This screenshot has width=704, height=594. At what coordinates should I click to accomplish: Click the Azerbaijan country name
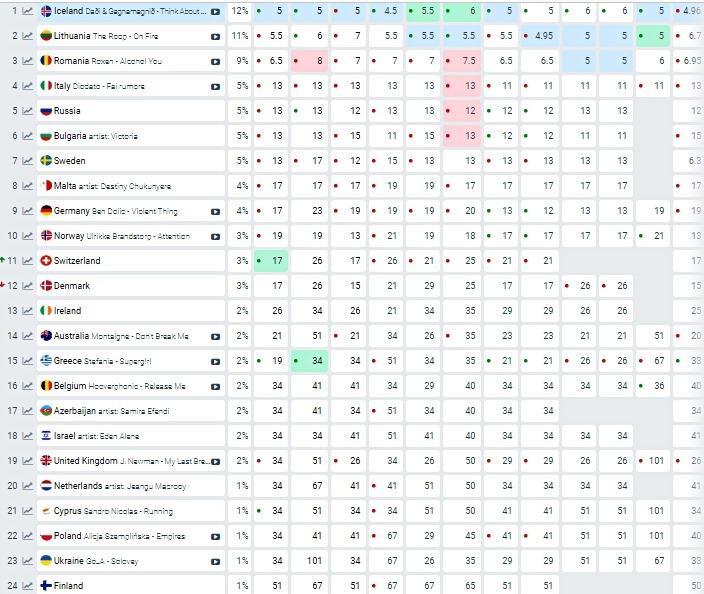click(75, 411)
